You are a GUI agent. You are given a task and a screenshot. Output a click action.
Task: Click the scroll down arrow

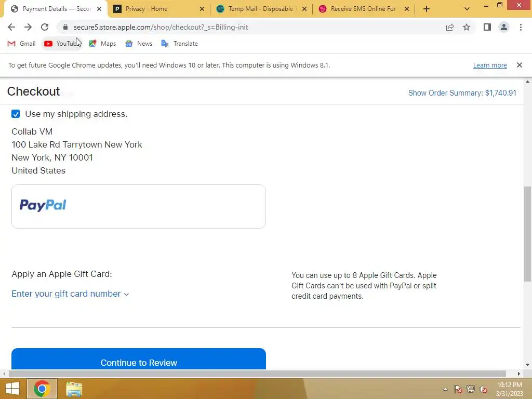(527, 365)
